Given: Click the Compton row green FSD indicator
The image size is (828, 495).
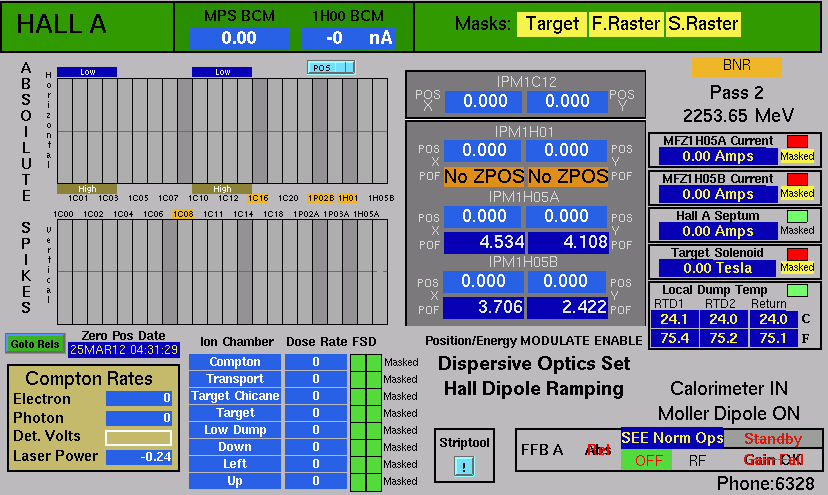Looking at the screenshot, I should click(366, 362).
